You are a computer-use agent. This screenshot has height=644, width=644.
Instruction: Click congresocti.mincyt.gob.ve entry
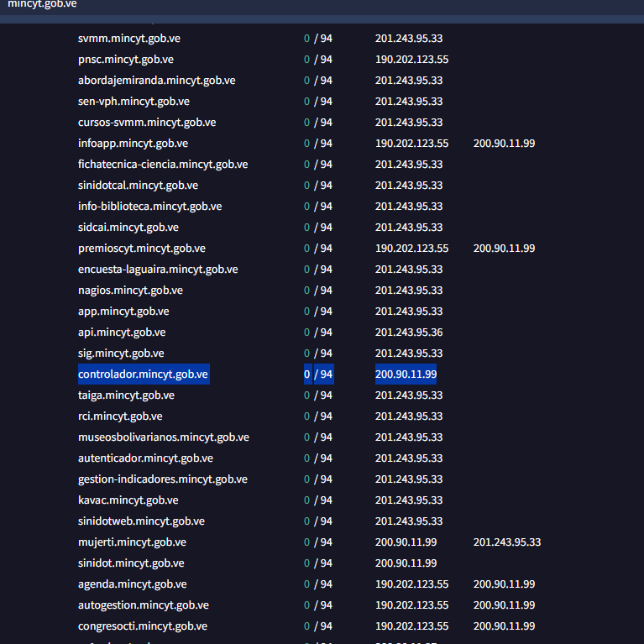coord(143,625)
